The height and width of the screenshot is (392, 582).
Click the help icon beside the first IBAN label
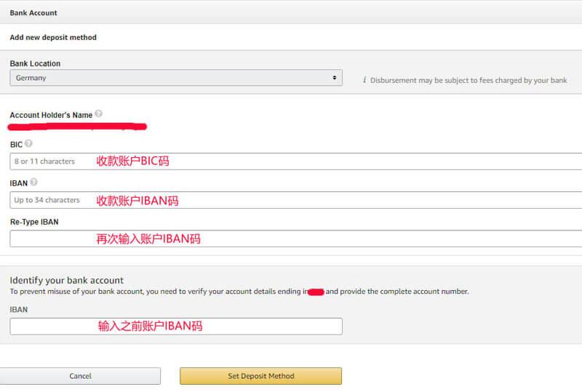click(33, 182)
